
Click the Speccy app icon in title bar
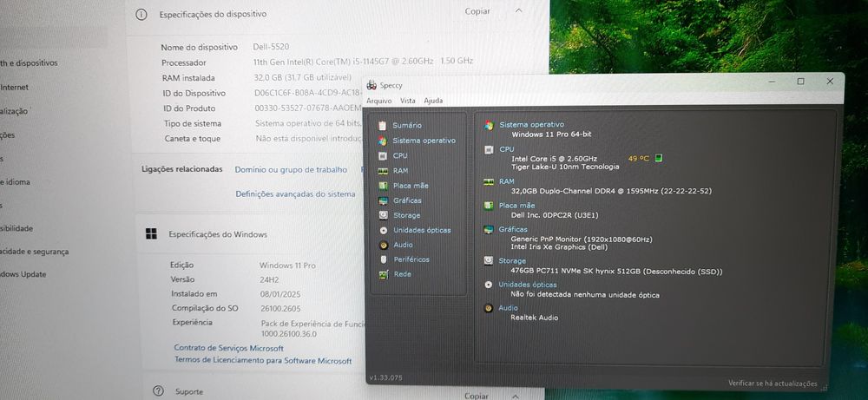coord(372,85)
